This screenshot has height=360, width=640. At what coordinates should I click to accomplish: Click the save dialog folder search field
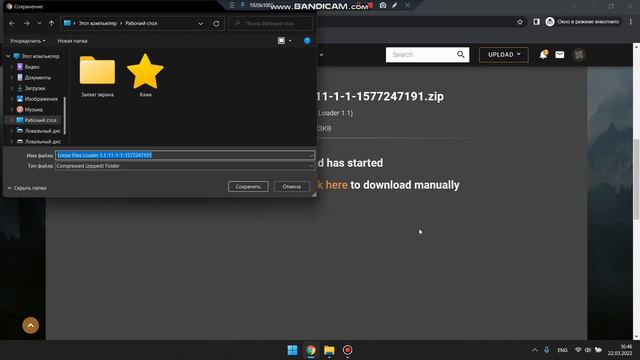point(271,24)
